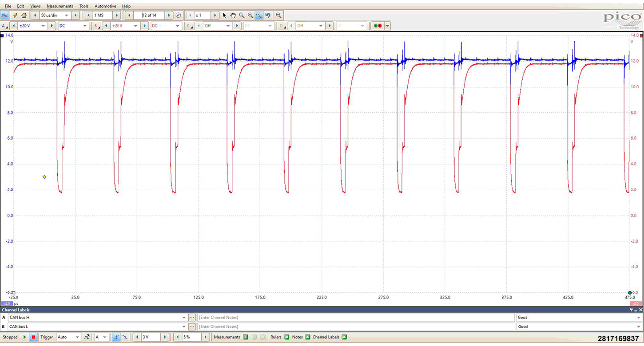Click the green Add Measurement plus icon
The width and height of the screenshot is (644, 346).
point(245,337)
